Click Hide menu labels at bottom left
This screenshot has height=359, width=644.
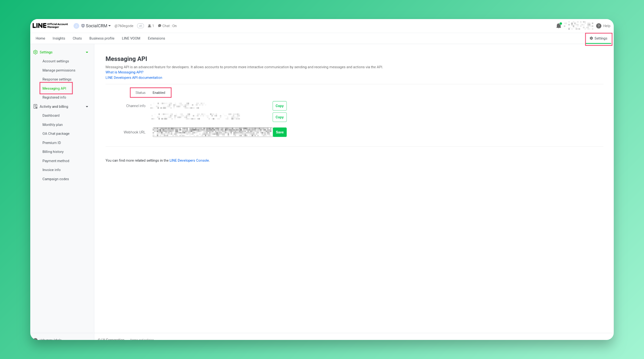[x=51, y=339]
